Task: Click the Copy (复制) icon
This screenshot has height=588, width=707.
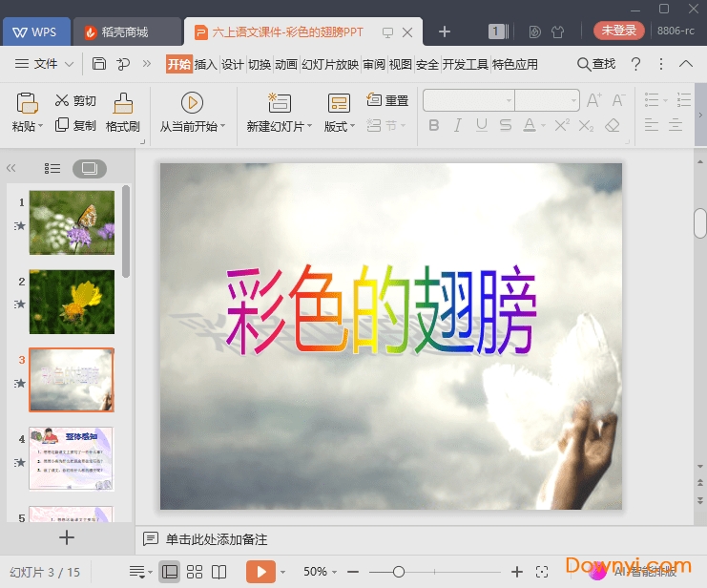Action: coord(62,125)
